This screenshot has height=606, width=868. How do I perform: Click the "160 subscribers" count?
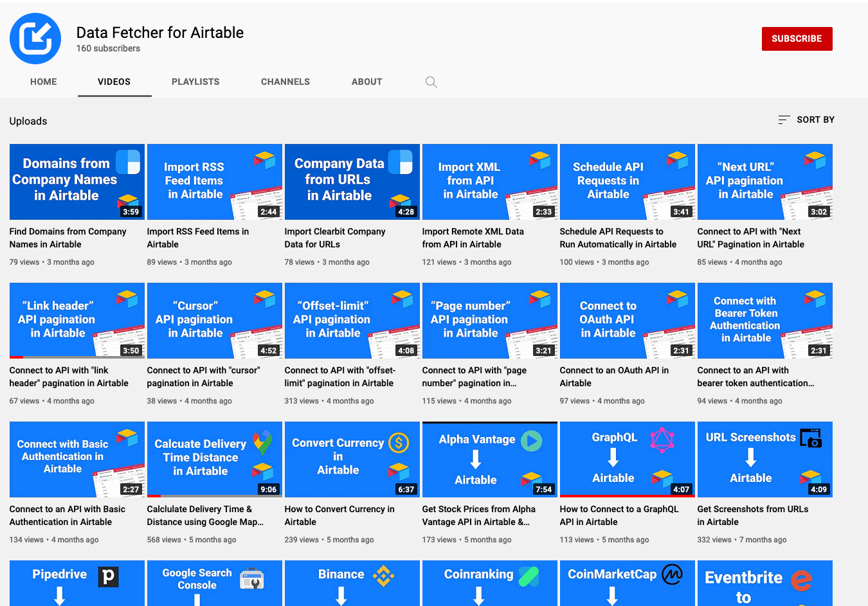click(x=108, y=48)
